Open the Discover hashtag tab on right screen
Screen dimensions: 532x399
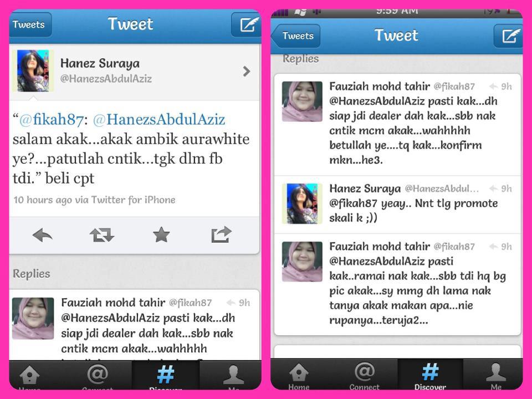(430, 376)
